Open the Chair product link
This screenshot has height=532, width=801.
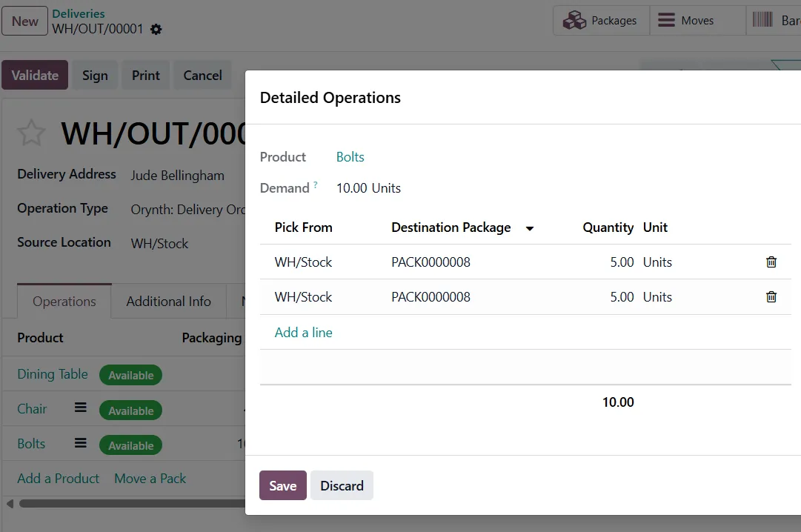coord(32,409)
